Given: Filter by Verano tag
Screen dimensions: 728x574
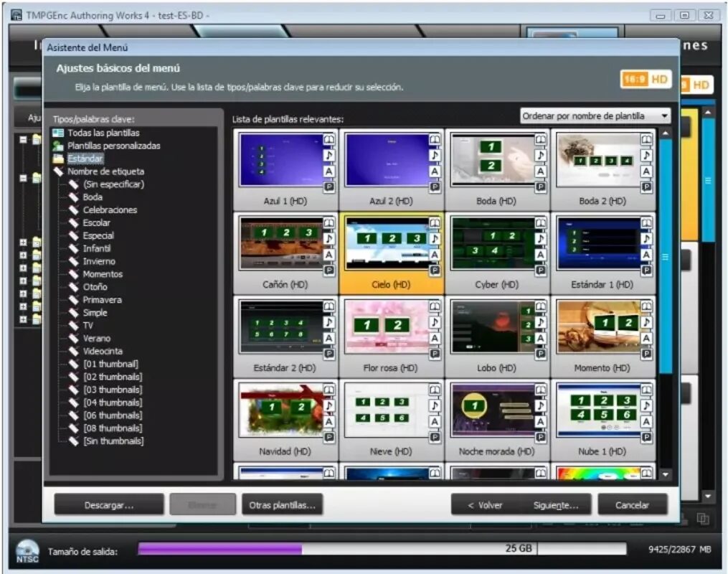Looking at the screenshot, I should click(x=97, y=339).
